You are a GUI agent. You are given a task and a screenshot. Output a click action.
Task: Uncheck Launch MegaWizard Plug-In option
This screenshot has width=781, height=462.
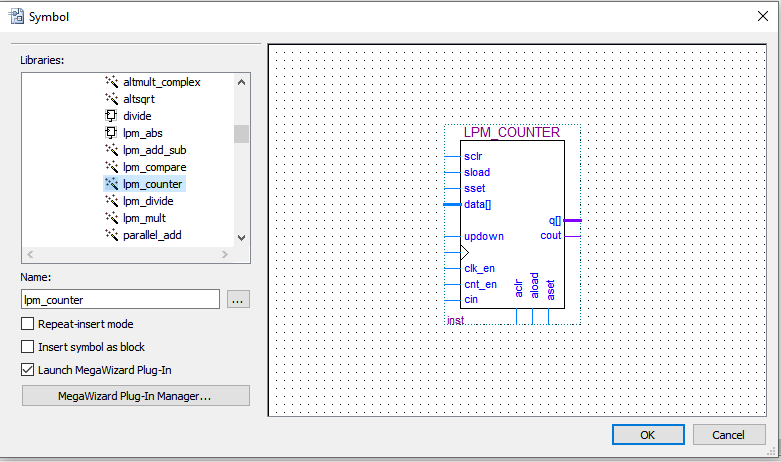click(28, 370)
